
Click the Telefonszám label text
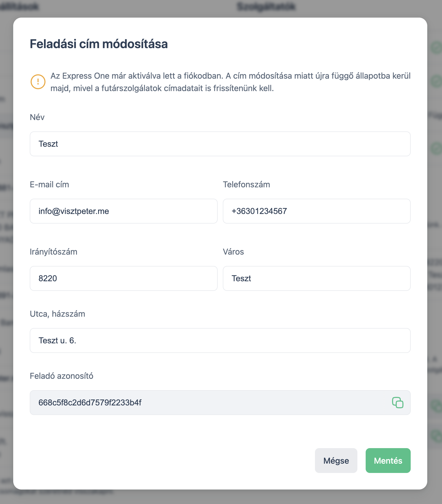point(246,184)
